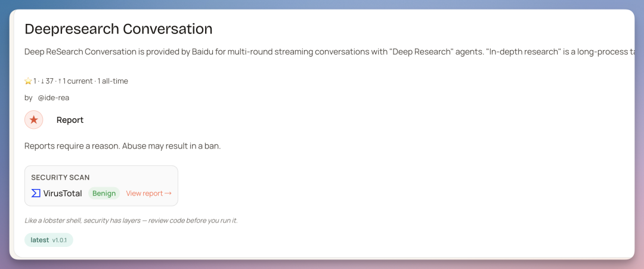Click the VirusTotal name text
The height and width of the screenshot is (269, 644).
pyautogui.click(x=63, y=193)
